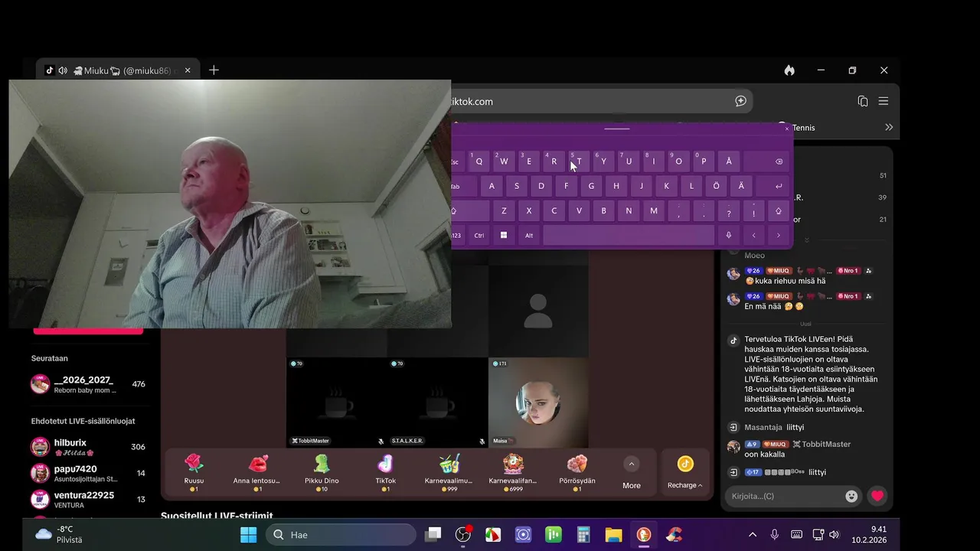Open a new browser tab
The height and width of the screenshot is (551, 980).
(214, 70)
